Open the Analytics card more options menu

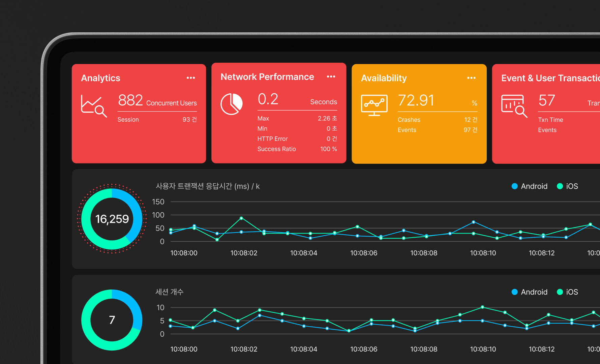click(191, 78)
